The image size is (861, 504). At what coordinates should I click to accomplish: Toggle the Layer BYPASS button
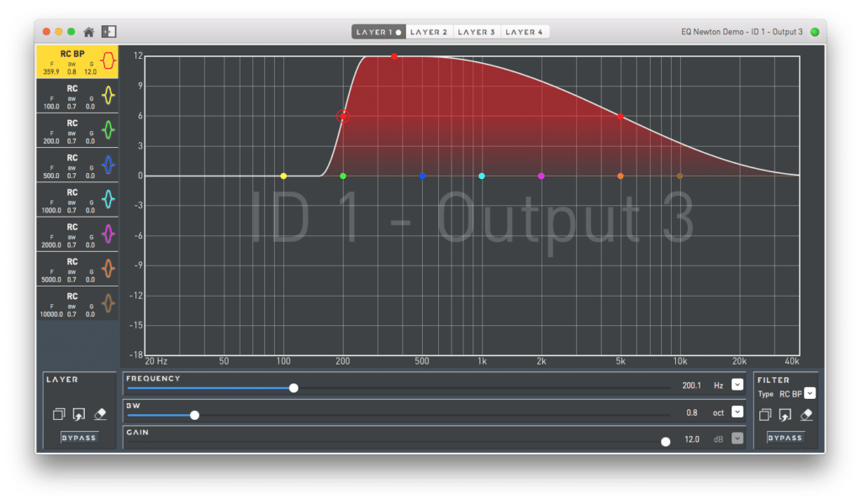tap(79, 438)
